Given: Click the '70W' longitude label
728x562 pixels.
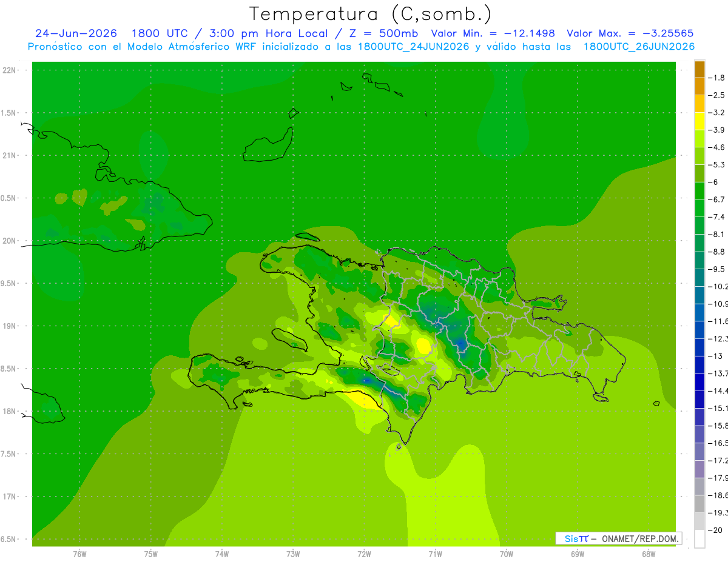Looking at the screenshot, I should coord(507,554).
